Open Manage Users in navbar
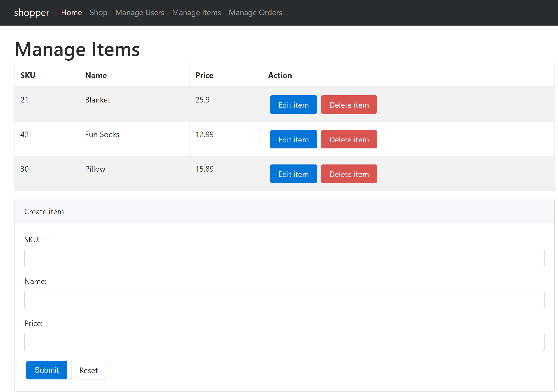 click(x=140, y=12)
